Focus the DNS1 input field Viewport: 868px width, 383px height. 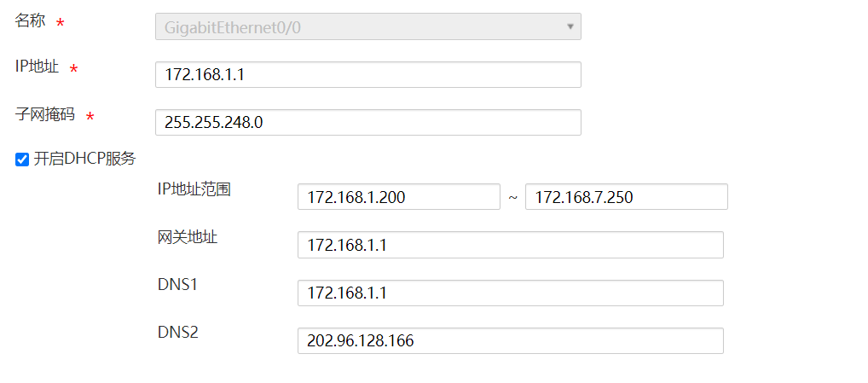tap(510, 293)
